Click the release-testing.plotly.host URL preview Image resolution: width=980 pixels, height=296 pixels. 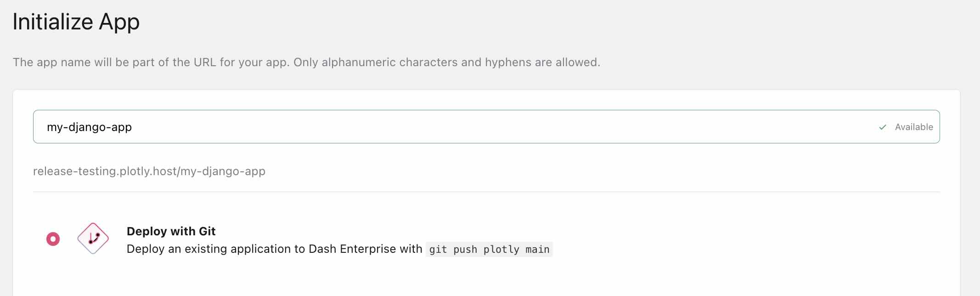[x=149, y=171]
